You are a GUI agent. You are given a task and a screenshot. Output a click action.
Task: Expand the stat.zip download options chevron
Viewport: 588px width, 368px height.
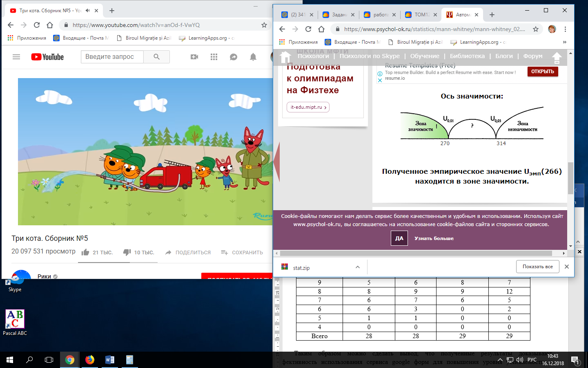pyautogui.click(x=358, y=267)
